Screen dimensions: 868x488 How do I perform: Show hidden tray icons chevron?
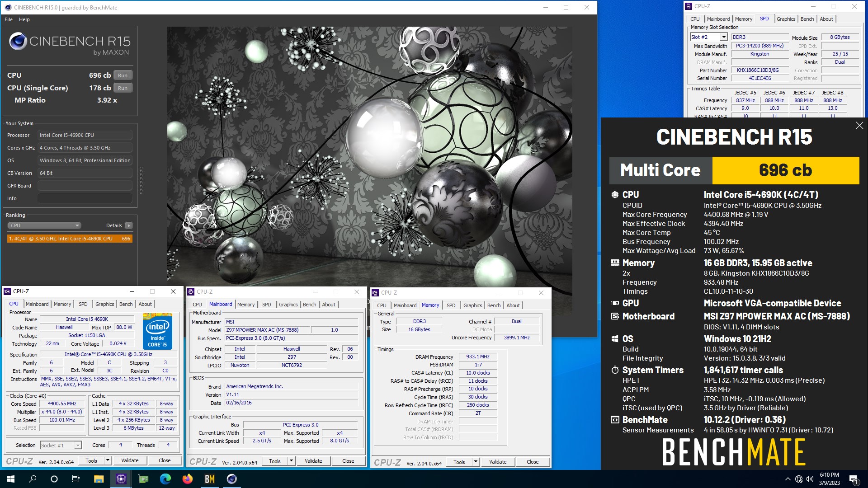pyautogui.click(x=788, y=479)
